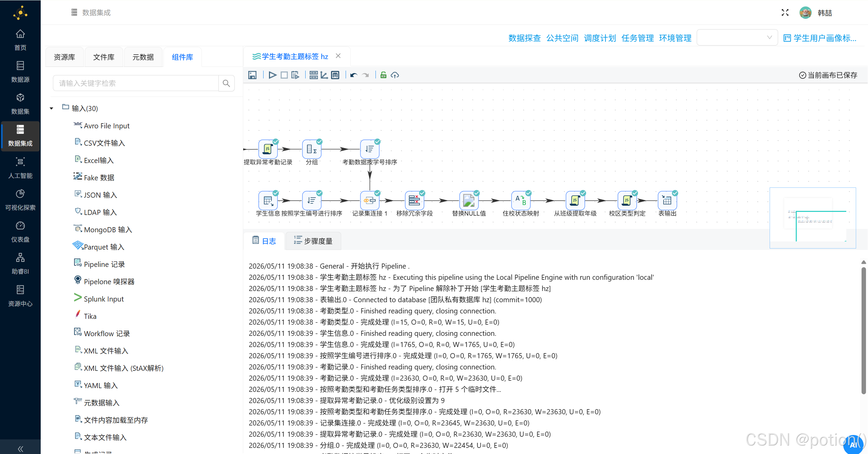Select the 移除冗余字段 node
Viewport: 868px width, 454px height.
(x=414, y=200)
